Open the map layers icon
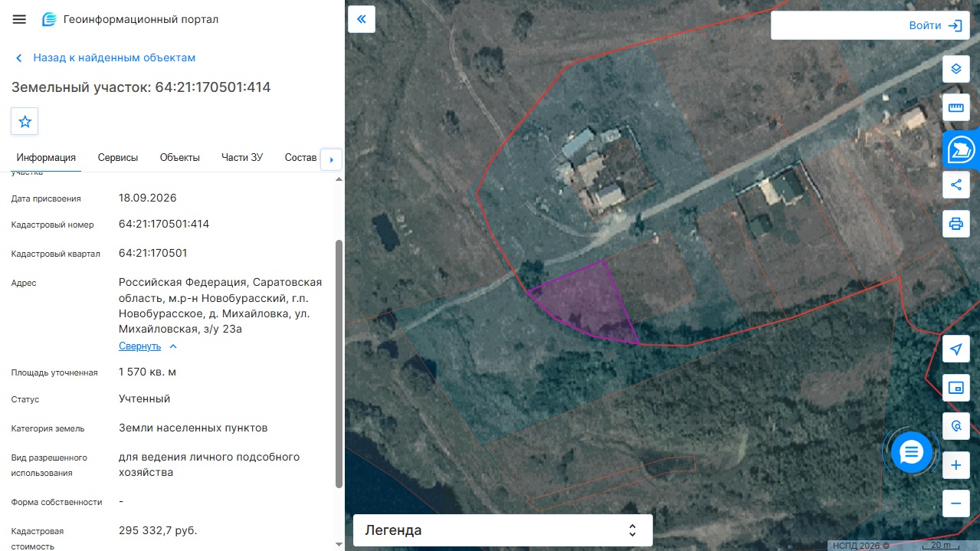 955,69
